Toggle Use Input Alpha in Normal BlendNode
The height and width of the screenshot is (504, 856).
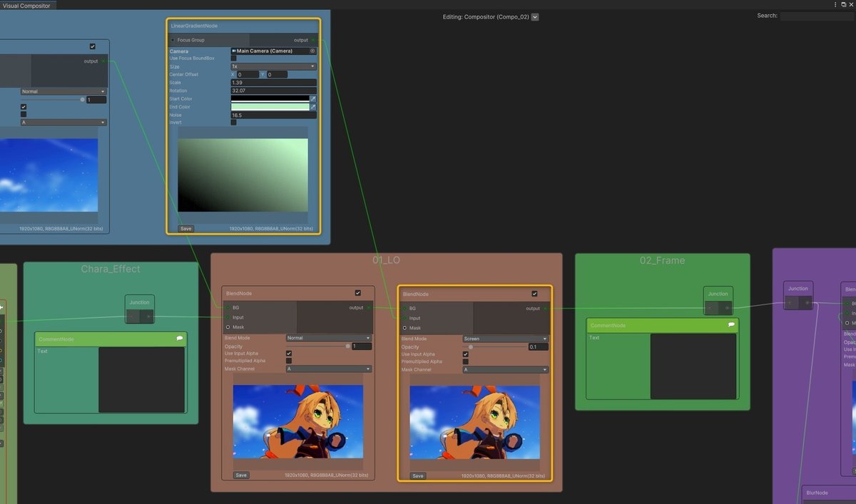point(289,354)
